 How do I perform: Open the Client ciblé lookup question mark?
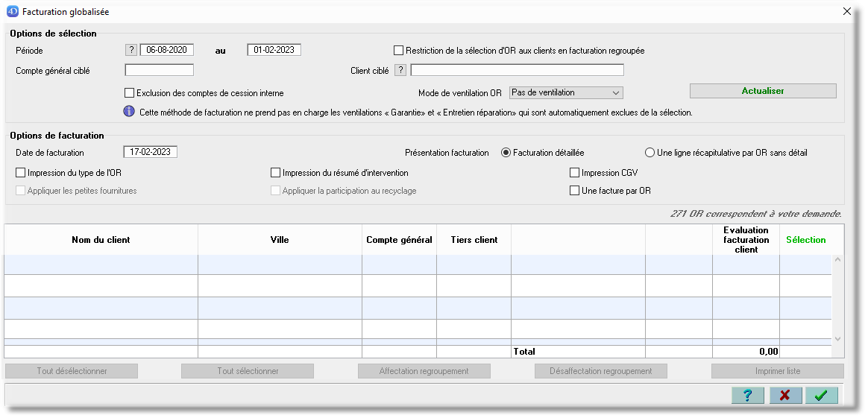(400, 70)
